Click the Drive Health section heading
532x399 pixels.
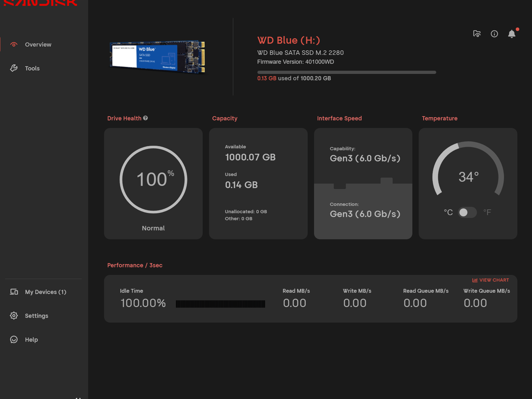tap(124, 118)
